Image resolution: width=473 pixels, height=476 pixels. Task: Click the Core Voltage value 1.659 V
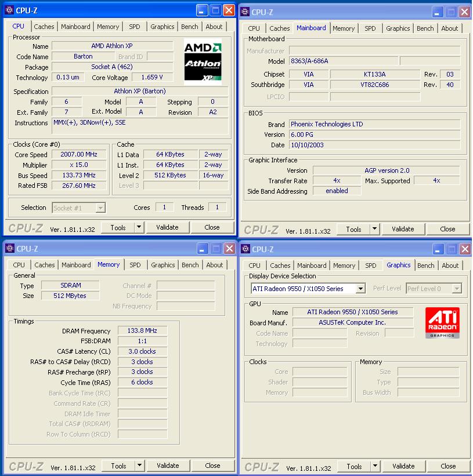coord(152,78)
